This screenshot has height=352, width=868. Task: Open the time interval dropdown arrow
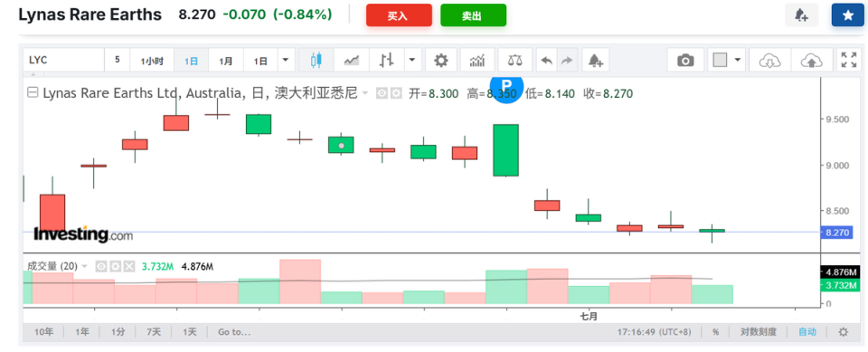pyautogui.click(x=286, y=60)
